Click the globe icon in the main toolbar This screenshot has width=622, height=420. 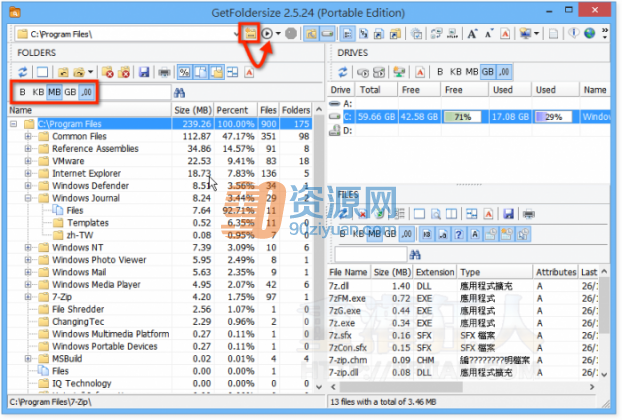point(589,34)
